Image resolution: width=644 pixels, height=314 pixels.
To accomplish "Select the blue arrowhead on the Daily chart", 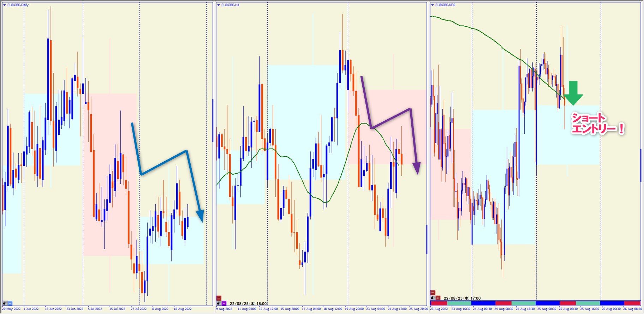I will click(200, 216).
